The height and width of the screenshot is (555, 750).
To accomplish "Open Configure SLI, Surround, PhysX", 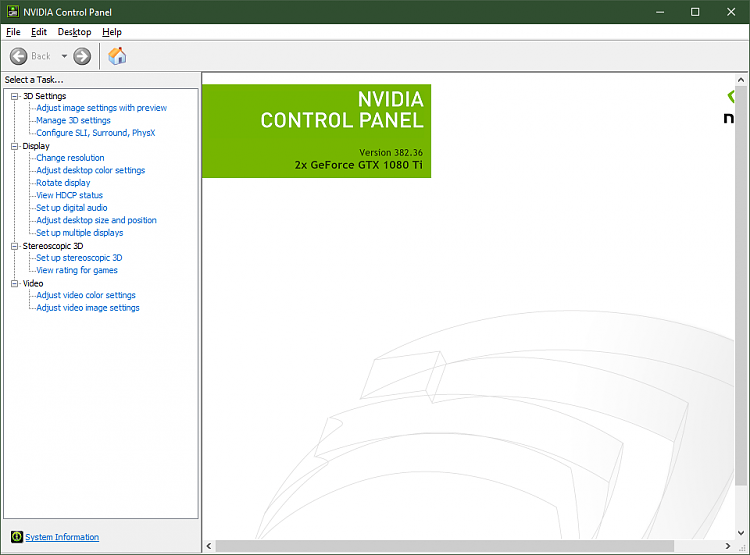I will 96,133.
